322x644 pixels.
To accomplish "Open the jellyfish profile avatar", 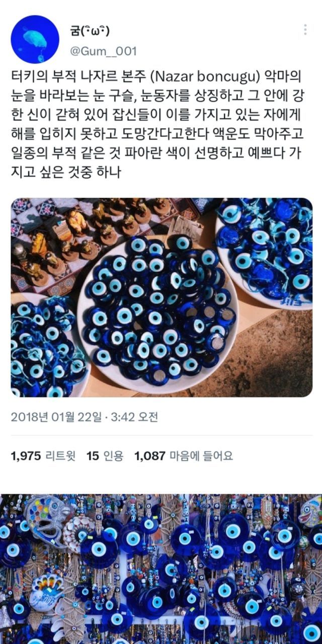I will 35,39.
